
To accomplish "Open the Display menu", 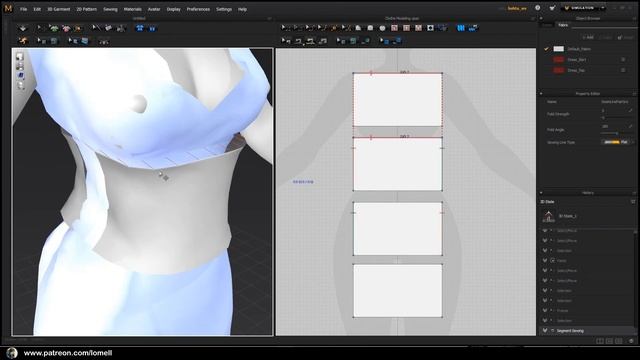I will pyautogui.click(x=173, y=9).
